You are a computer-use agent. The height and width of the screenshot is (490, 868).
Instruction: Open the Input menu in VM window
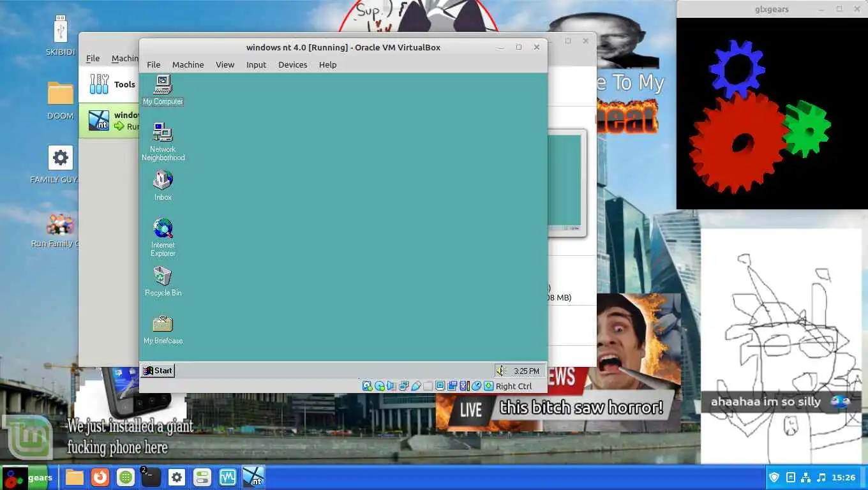click(x=256, y=64)
